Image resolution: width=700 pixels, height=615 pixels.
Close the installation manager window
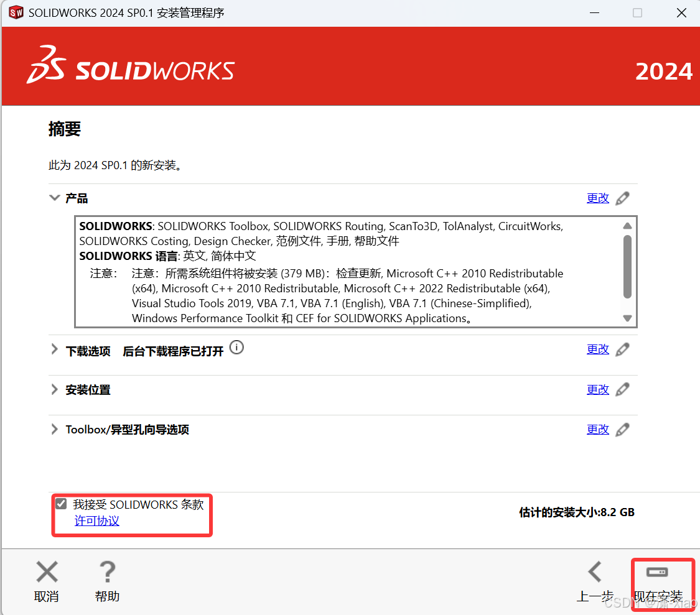click(681, 13)
